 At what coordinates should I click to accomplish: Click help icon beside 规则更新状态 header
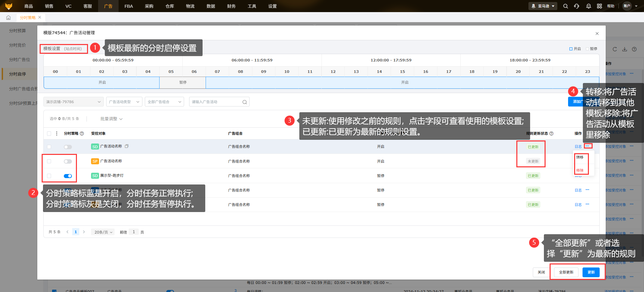551,133
